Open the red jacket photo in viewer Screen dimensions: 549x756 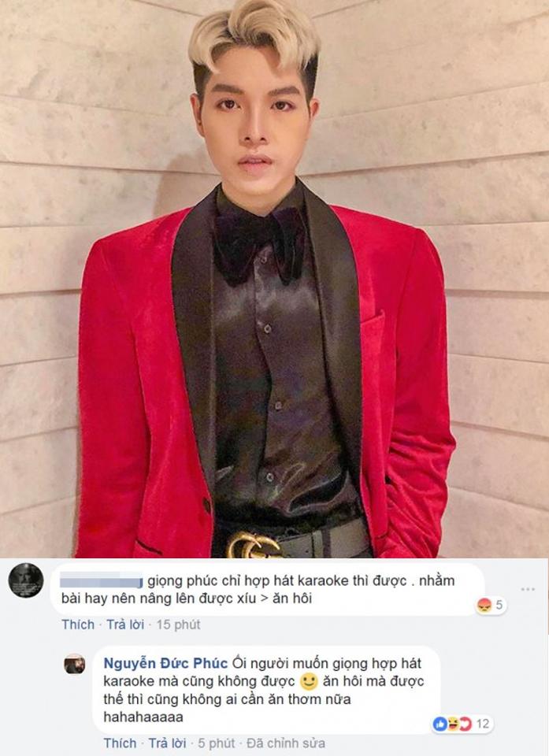pyautogui.click(x=274, y=279)
